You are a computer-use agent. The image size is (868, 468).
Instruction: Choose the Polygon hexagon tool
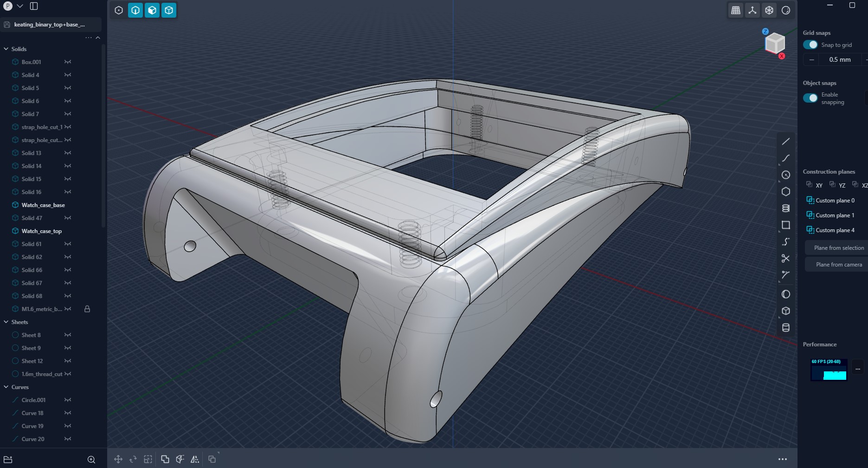tap(785, 192)
